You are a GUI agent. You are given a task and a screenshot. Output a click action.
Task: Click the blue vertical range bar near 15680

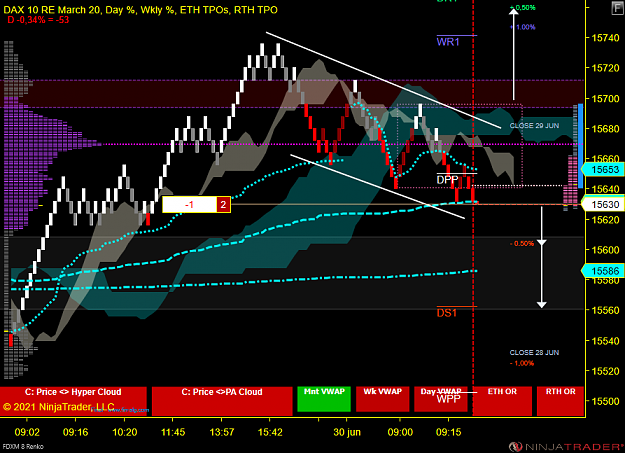[580, 146]
